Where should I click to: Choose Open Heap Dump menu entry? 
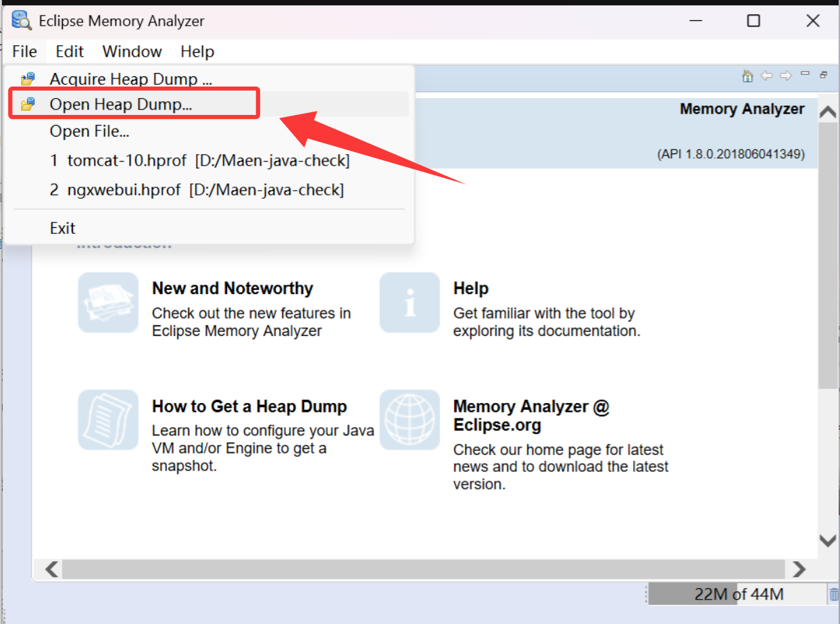(209, 105)
